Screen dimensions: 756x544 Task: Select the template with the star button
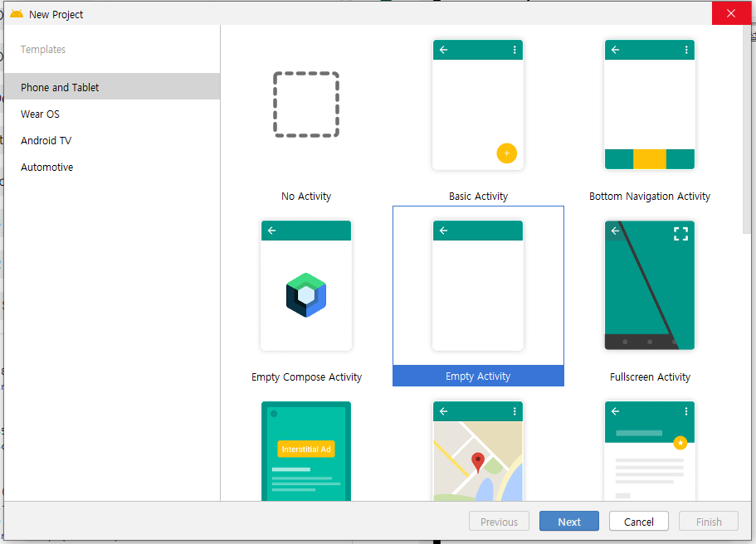(650, 451)
